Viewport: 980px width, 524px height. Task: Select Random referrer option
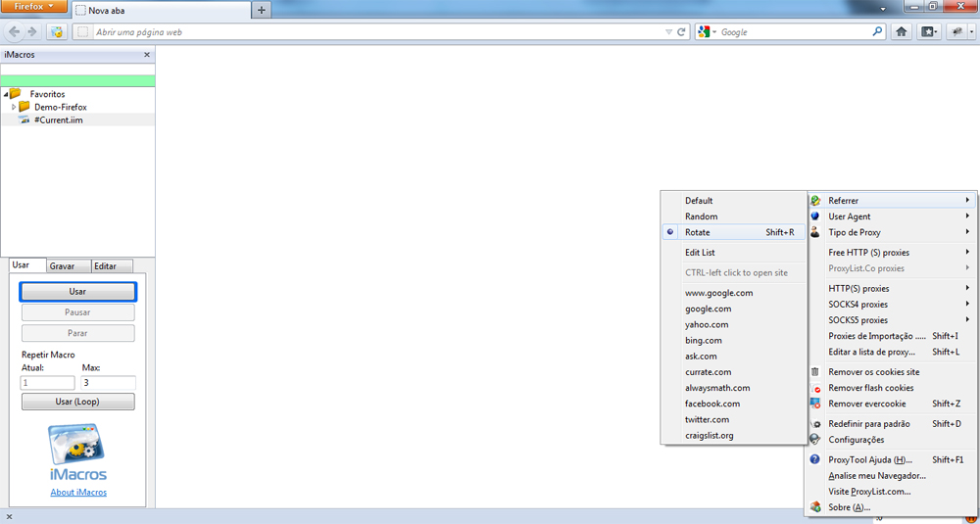click(734, 216)
